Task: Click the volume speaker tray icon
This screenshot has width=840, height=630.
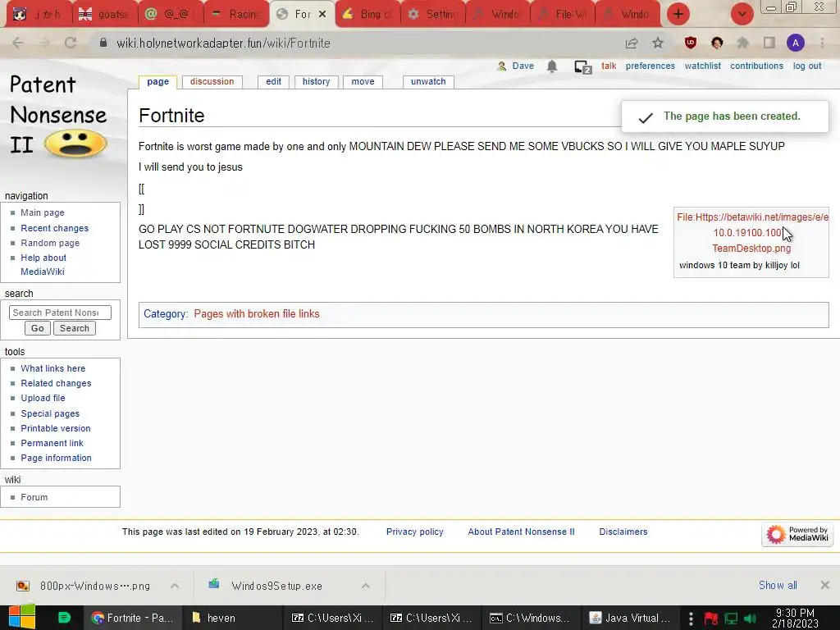Action: tap(750, 619)
